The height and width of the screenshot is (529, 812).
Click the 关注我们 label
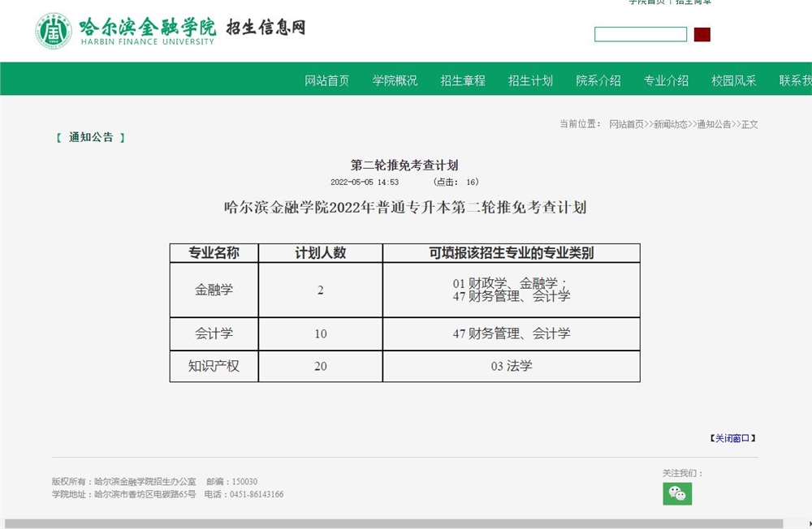683,473
